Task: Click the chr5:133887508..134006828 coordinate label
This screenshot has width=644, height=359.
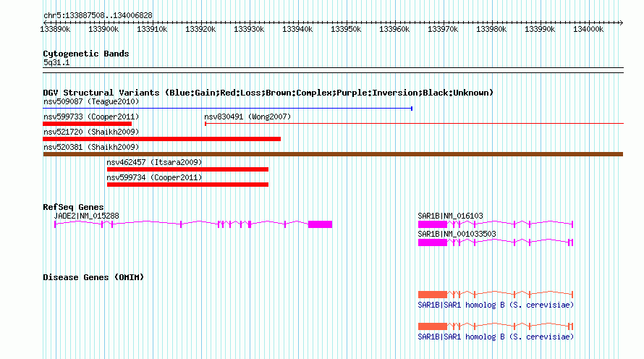Action: [x=98, y=16]
